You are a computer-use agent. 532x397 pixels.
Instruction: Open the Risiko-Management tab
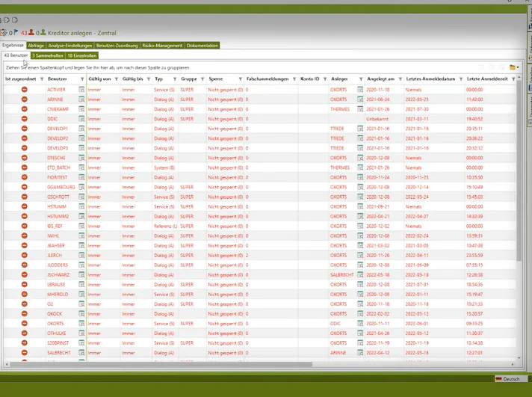coord(162,46)
